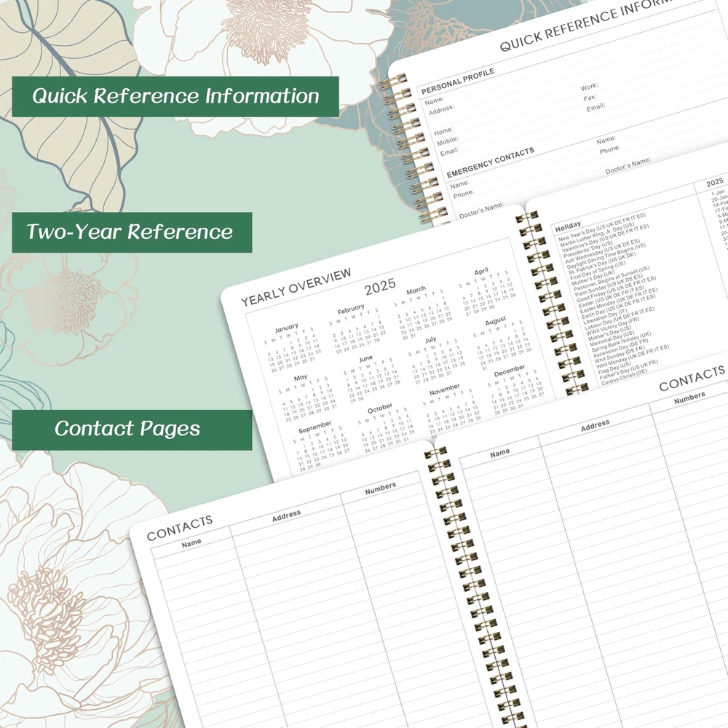Click the Address column header on the right contacts page
This screenshot has height=728, width=728.
pos(595,424)
